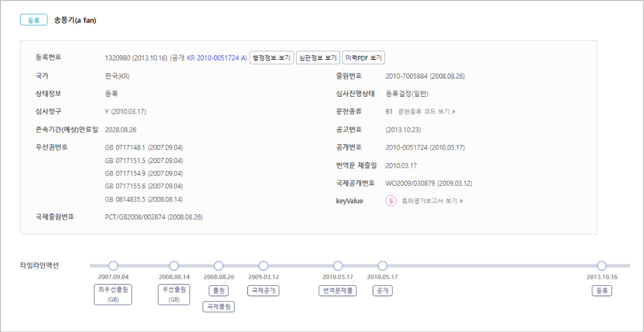Click the 2010.03.17 번역문 제출일 value
This screenshot has width=644, height=332.
coord(401,165)
